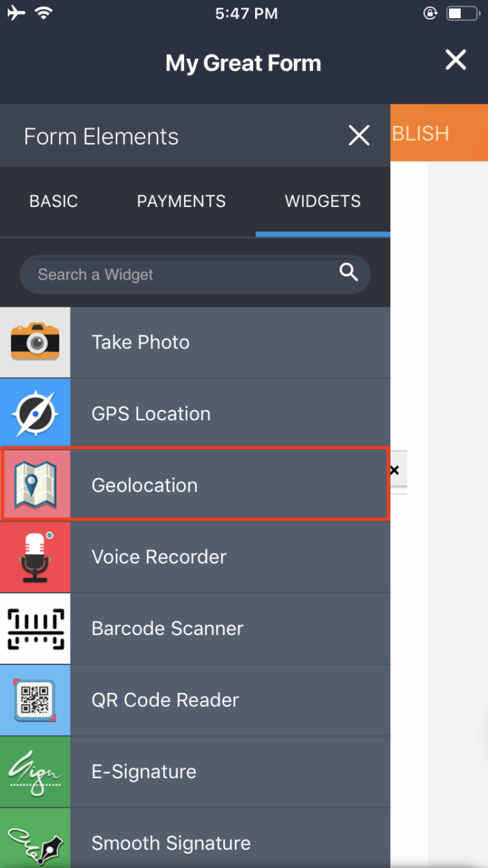
Task: Select the E-Signature icon
Action: [35, 771]
